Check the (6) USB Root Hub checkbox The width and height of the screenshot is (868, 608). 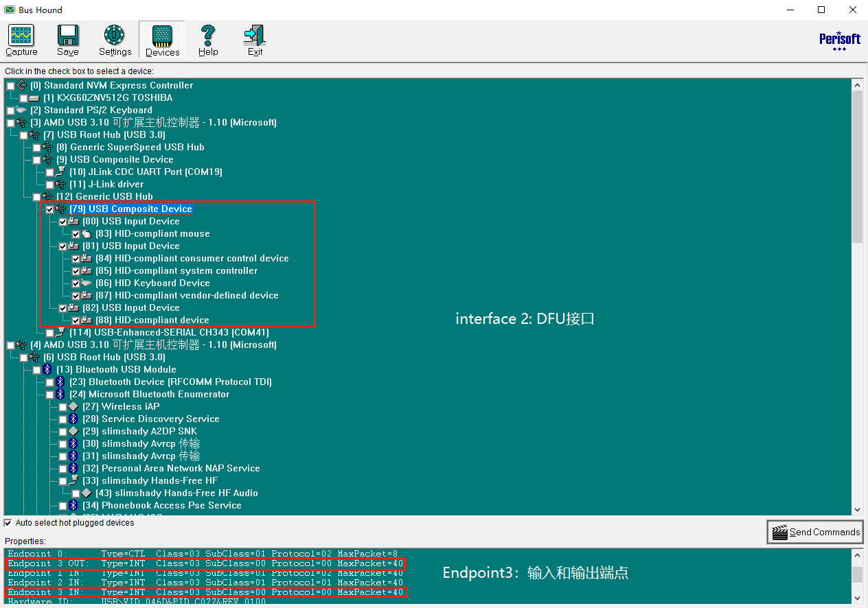click(x=23, y=358)
